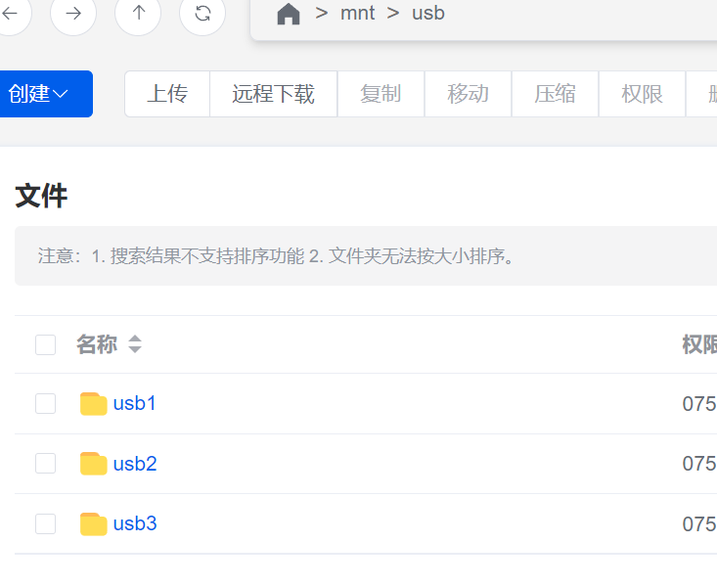Click the usb breadcrumb segment
The width and height of the screenshot is (717, 588).
click(x=428, y=15)
